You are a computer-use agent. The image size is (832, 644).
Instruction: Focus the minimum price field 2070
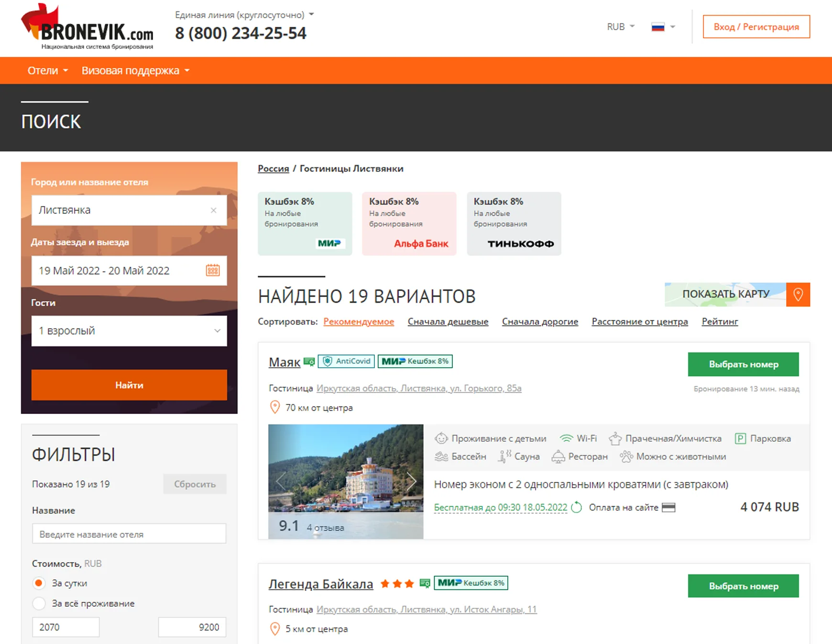[x=66, y=627]
